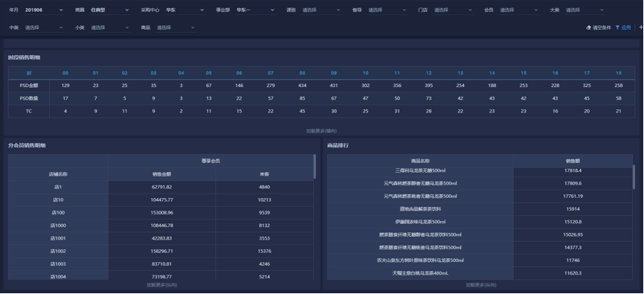
Task: Click the blue funnel filter icon
Action: (617, 28)
